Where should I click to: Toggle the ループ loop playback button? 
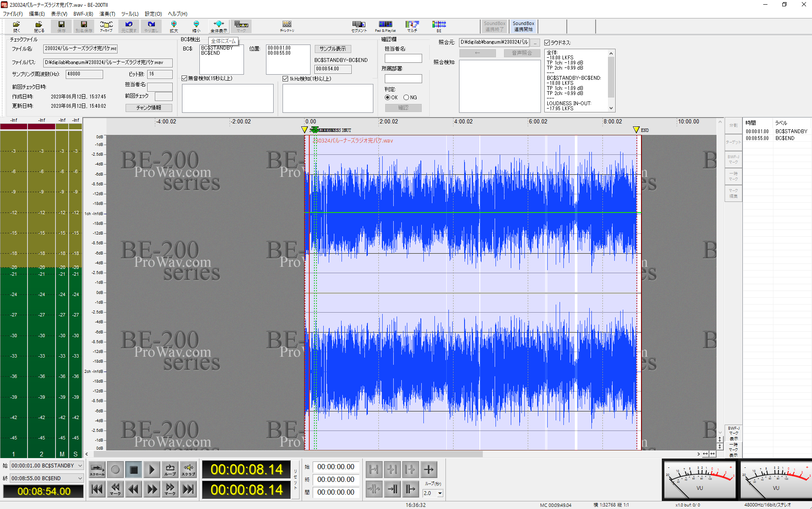(x=170, y=470)
